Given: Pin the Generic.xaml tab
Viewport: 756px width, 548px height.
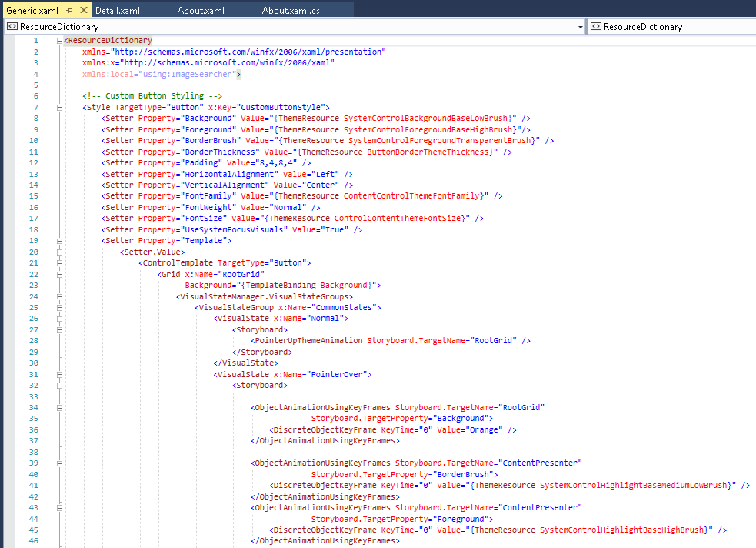Looking at the screenshot, I should click(69, 10).
